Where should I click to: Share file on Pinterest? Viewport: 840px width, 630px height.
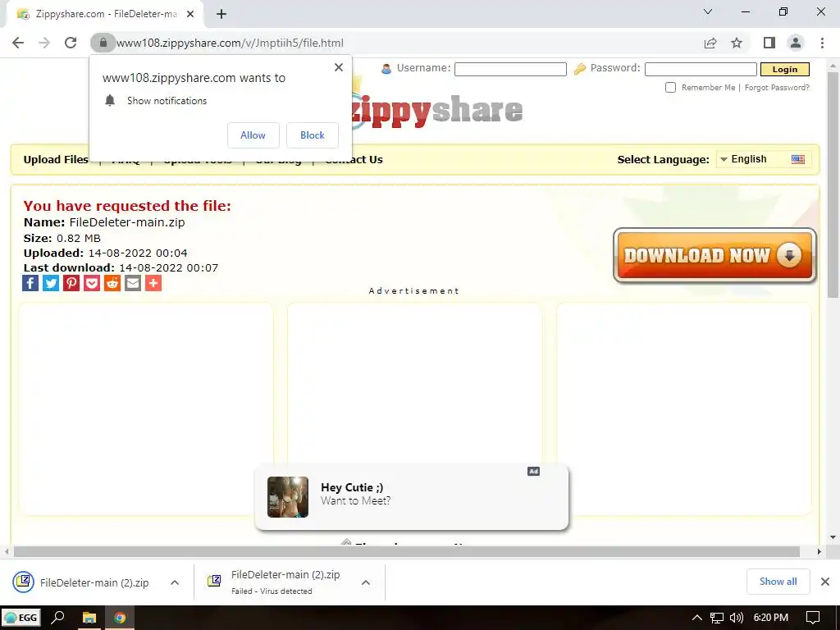71,283
